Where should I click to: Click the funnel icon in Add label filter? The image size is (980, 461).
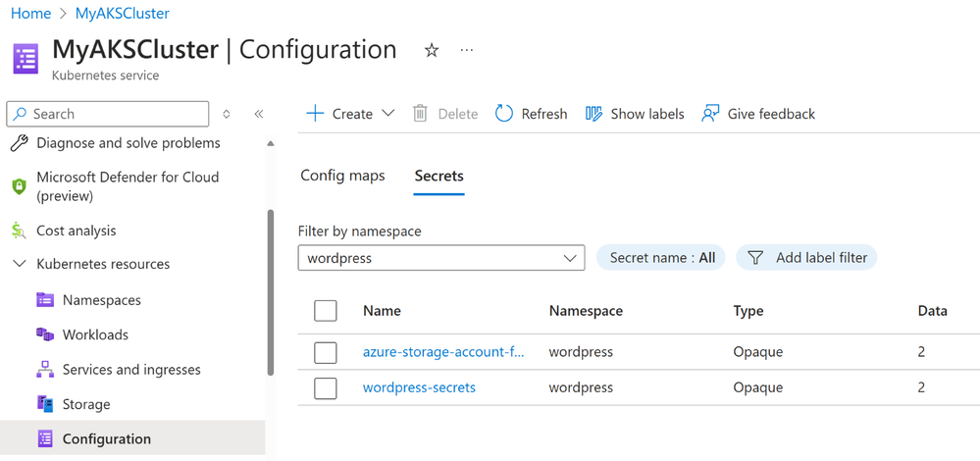coord(755,257)
